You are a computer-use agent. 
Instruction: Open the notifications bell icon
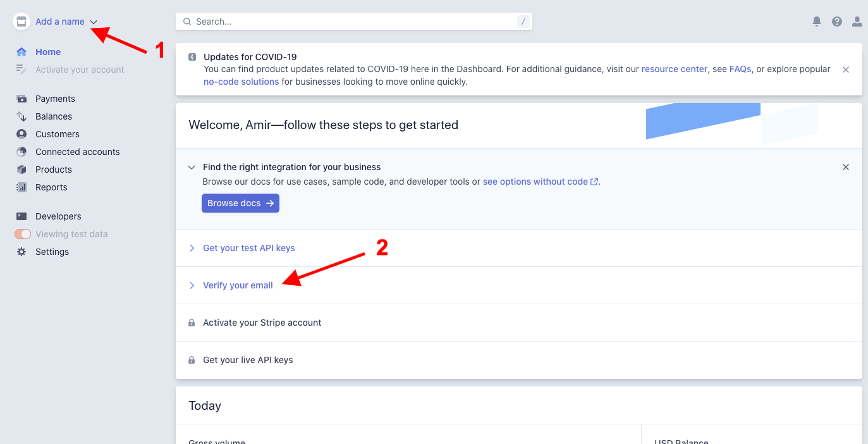817,22
